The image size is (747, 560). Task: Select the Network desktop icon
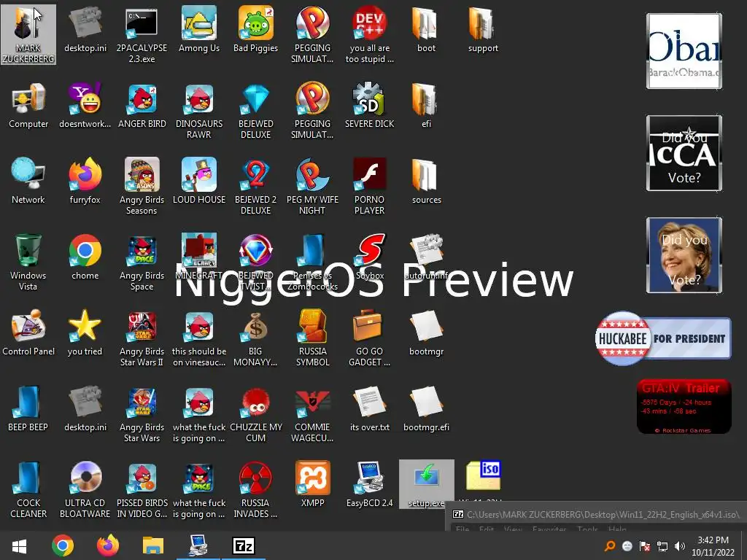click(x=28, y=181)
